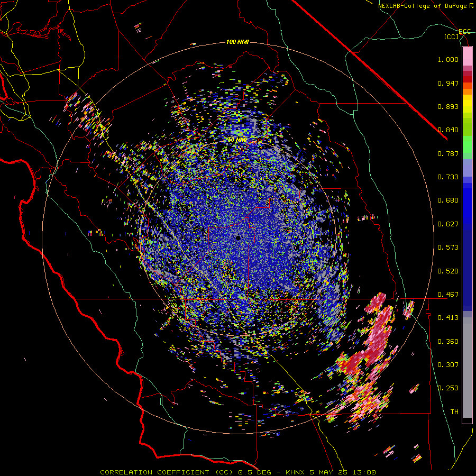Screen dimensions: 476x476
Task: Click the 0.520 legend value
Action: 448,271
